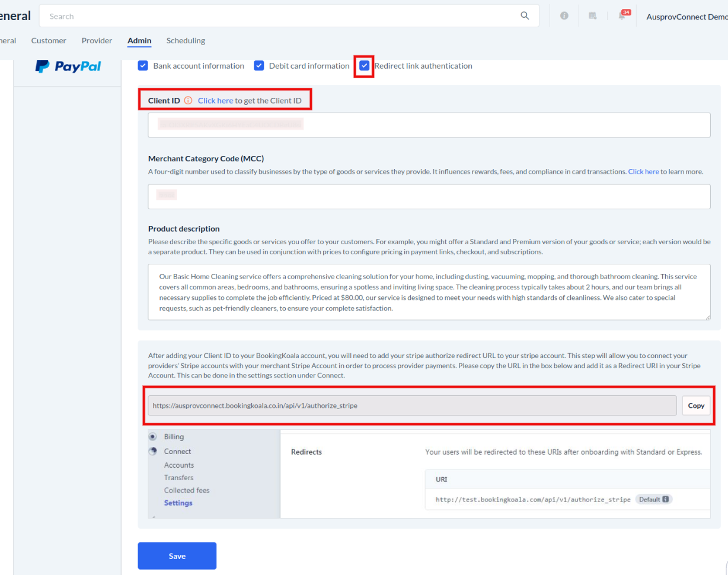Select the Admin tab
The width and height of the screenshot is (728, 575).
pos(139,40)
